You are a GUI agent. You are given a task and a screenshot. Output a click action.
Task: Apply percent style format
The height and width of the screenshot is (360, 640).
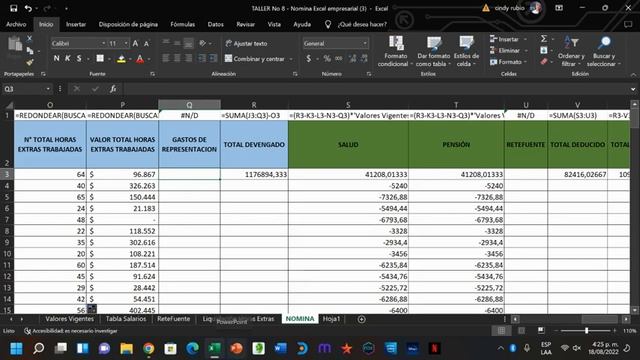tap(327, 59)
